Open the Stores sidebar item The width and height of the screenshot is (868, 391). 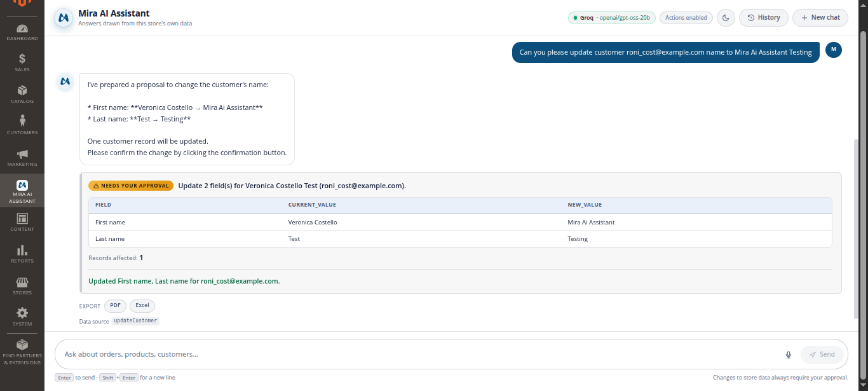coord(22,286)
